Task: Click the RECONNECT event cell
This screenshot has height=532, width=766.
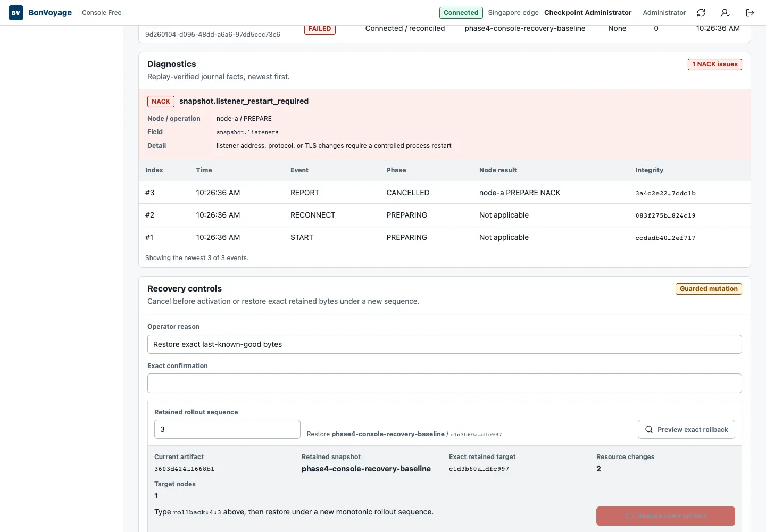Action: (313, 215)
